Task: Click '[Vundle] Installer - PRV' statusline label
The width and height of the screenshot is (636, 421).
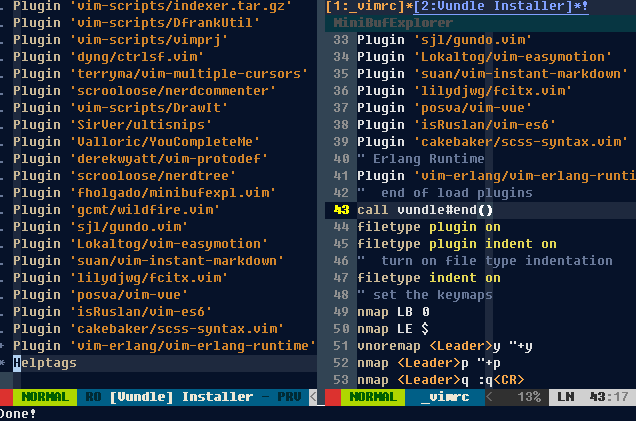Action: click(x=205, y=397)
